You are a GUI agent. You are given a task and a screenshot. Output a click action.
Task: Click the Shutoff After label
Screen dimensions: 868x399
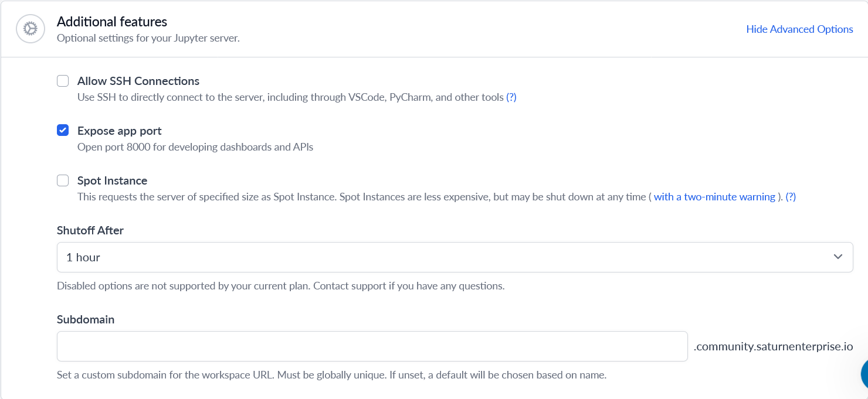pyautogui.click(x=90, y=230)
